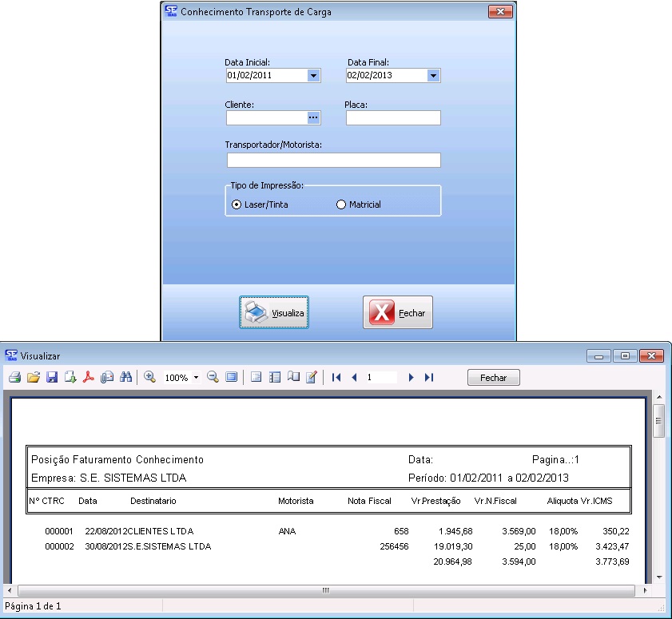The image size is (672, 619).
Task: Select the Laser/Tinta print type
Action: [x=237, y=204]
